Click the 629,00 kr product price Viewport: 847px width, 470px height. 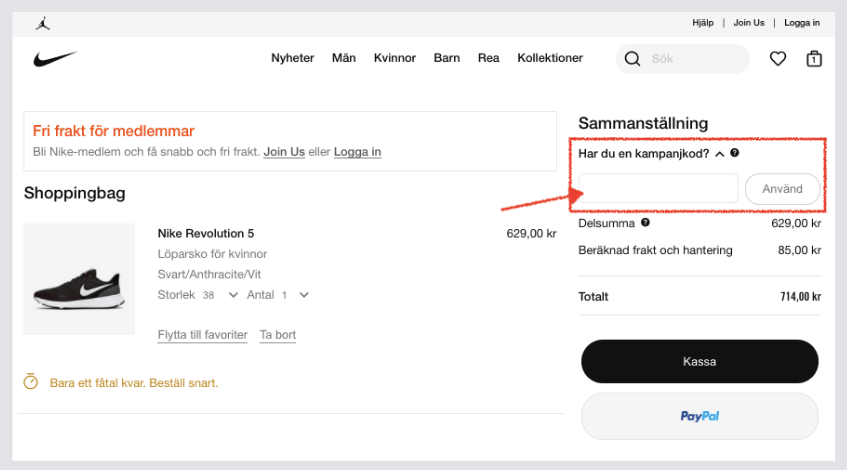[x=531, y=233]
